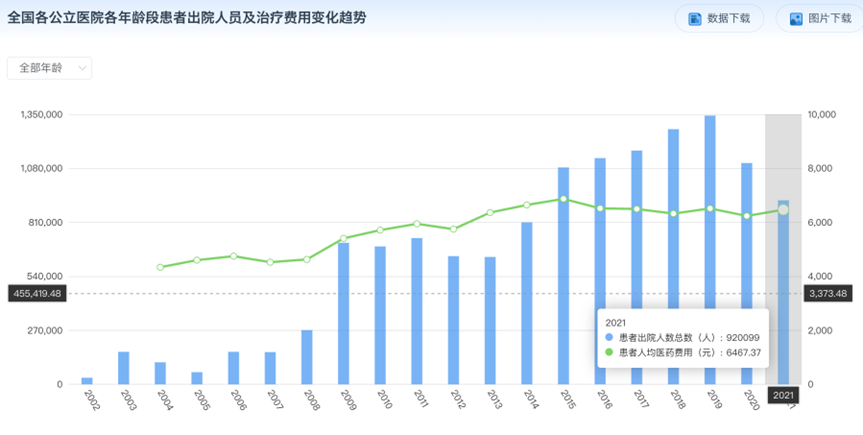Click the 10,000 right axis label
This screenshot has width=863, height=435.
click(822, 115)
